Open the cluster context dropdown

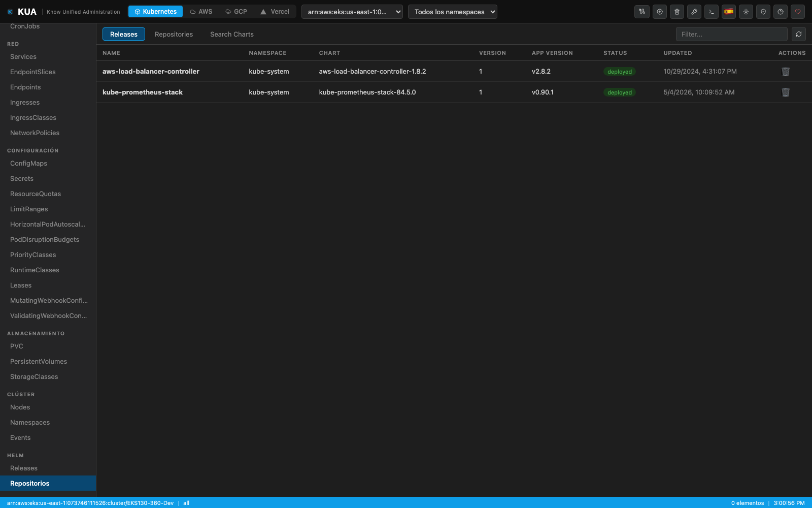(x=352, y=12)
